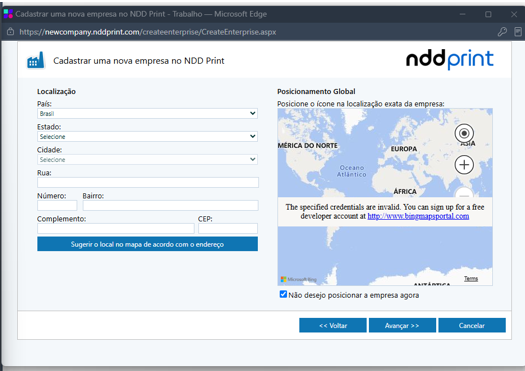Click the site info lock icon
Screen dimensions: 525x371
11,32
